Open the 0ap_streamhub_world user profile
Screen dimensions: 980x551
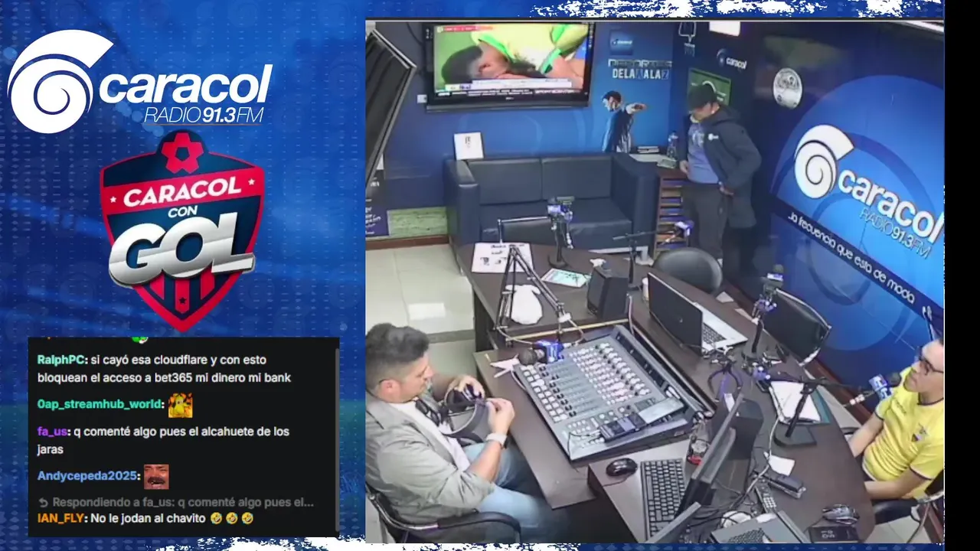[x=100, y=405]
